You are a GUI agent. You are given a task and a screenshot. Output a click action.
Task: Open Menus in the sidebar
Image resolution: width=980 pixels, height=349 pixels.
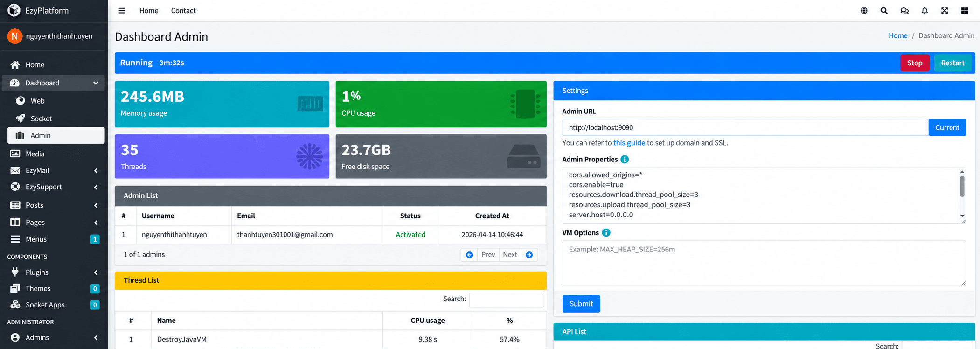tap(53, 239)
